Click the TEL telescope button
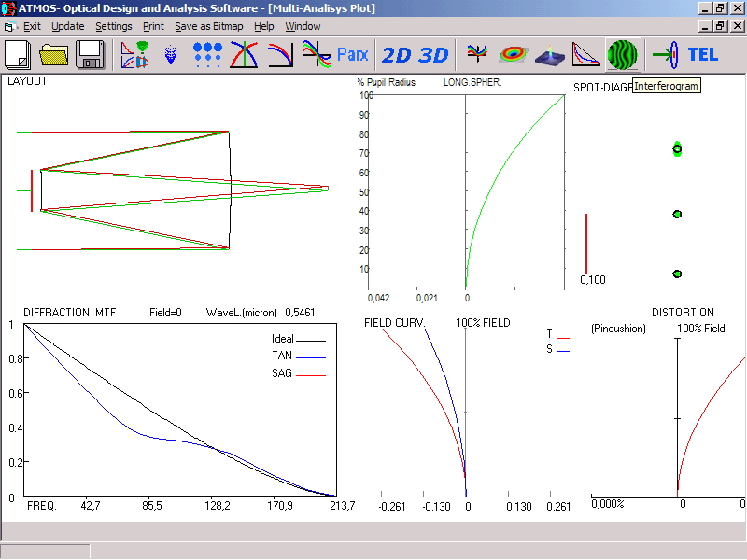Viewport: 747px width, 560px height. (703, 54)
